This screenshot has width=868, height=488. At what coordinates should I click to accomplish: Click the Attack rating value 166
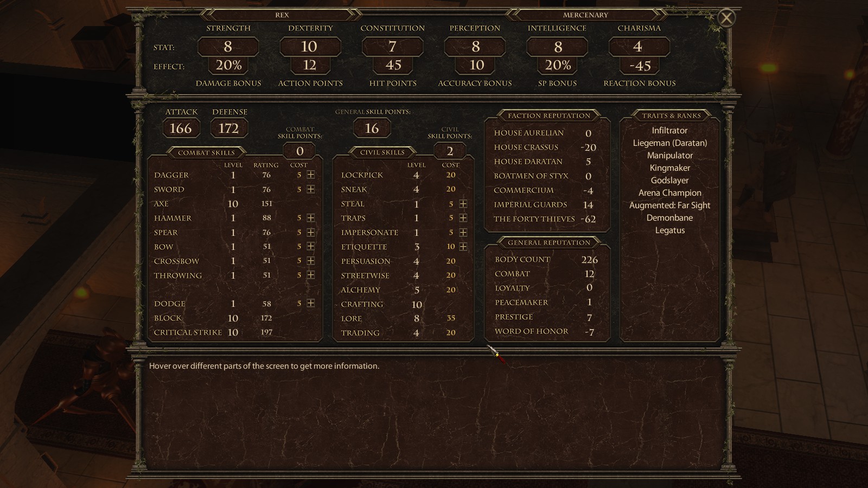181,129
